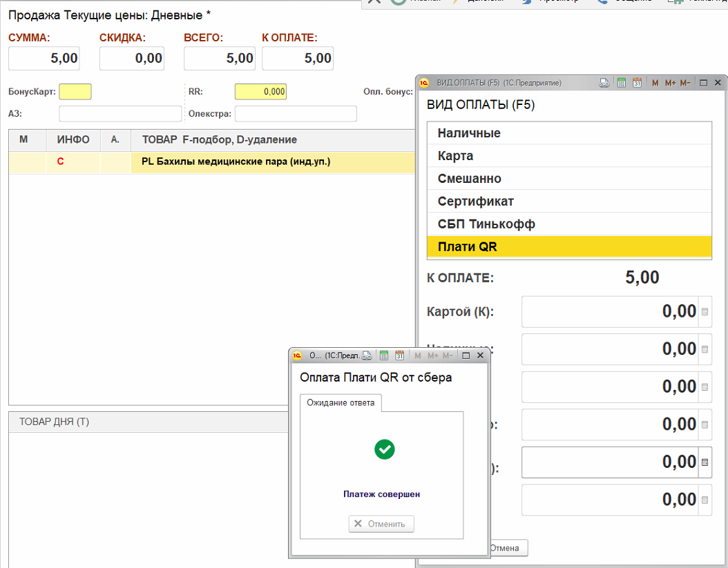Maximize the ВИД ОПЛАТЫ window

pos(704,83)
